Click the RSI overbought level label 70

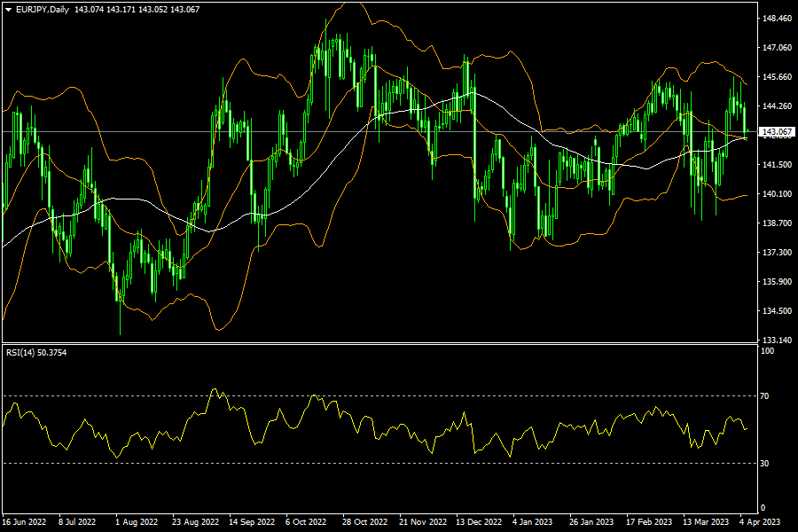tap(764, 395)
